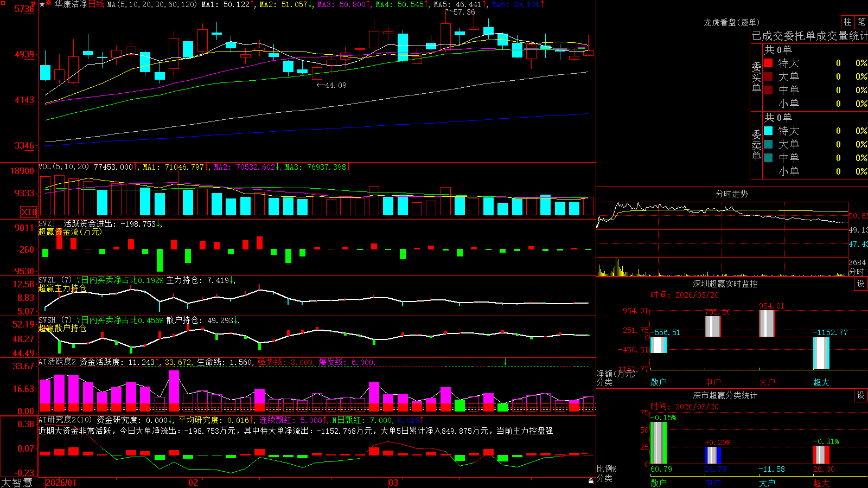Open 设 settings for 深市超赢分类统计

(x=861, y=395)
